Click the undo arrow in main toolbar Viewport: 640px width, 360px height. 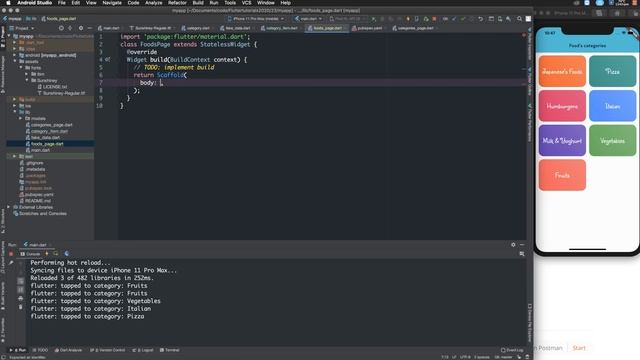coord(481,19)
